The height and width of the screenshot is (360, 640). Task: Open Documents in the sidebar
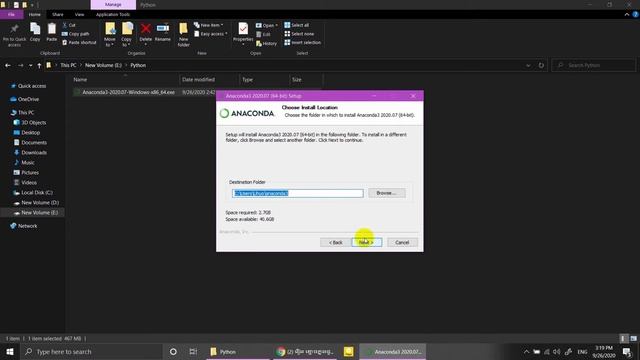click(x=34, y=142)
